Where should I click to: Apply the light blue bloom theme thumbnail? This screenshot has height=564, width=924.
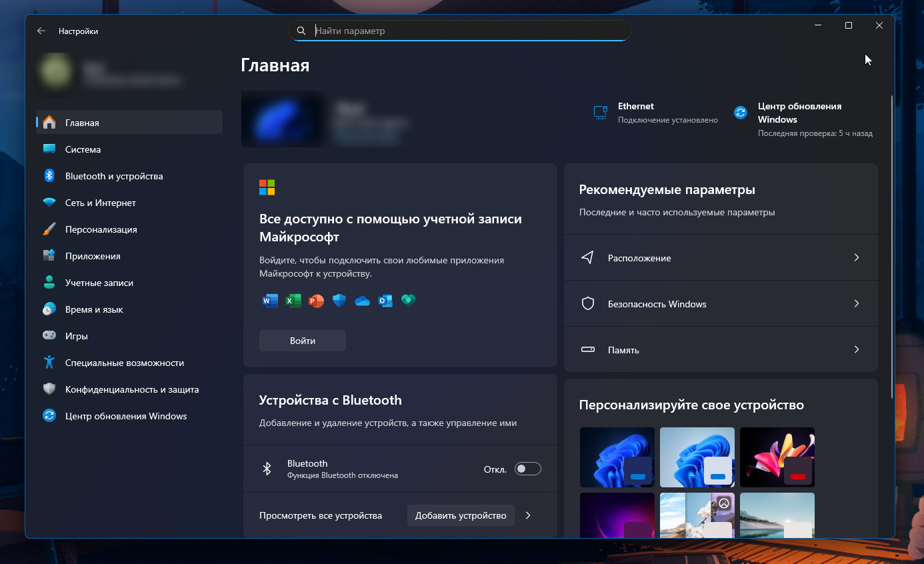tap(697, 457)
